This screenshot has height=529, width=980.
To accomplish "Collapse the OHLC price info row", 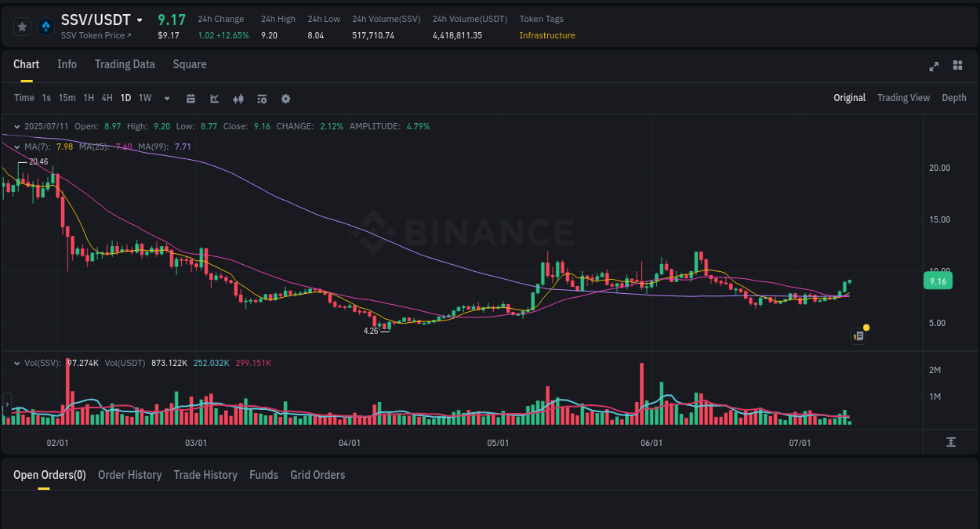I will 16,125.
